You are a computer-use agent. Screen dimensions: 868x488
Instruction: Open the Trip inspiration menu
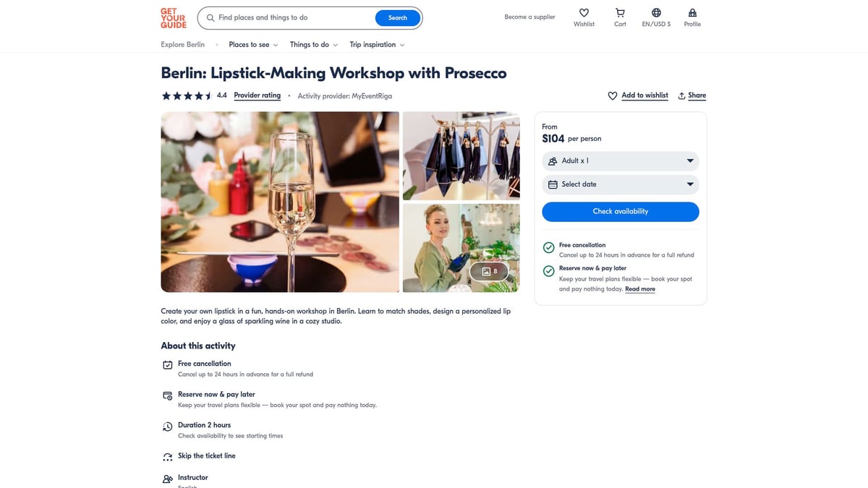click(377, 45)
